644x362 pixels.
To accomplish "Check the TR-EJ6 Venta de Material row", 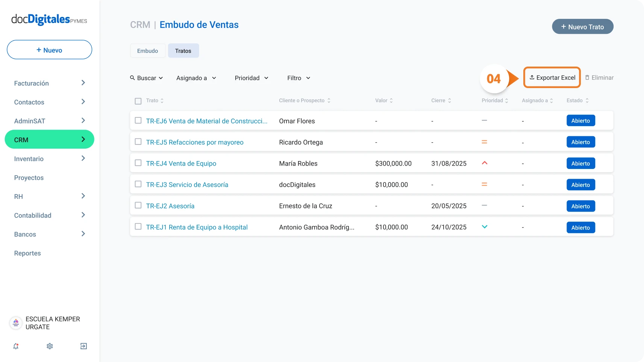I will (138, 120).
